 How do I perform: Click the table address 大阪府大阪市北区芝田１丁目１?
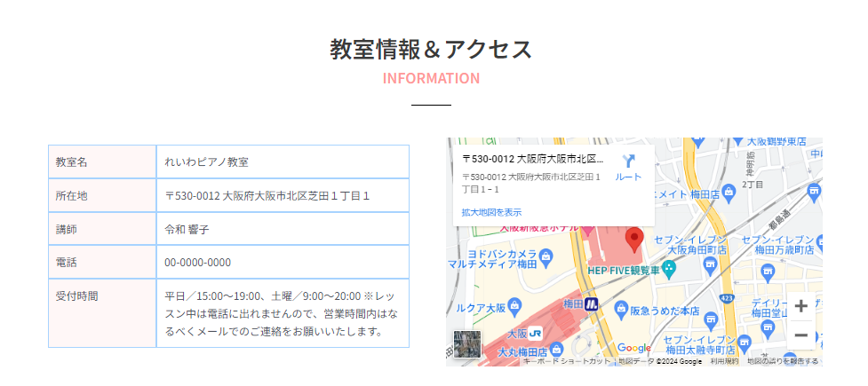click(296, 196)
